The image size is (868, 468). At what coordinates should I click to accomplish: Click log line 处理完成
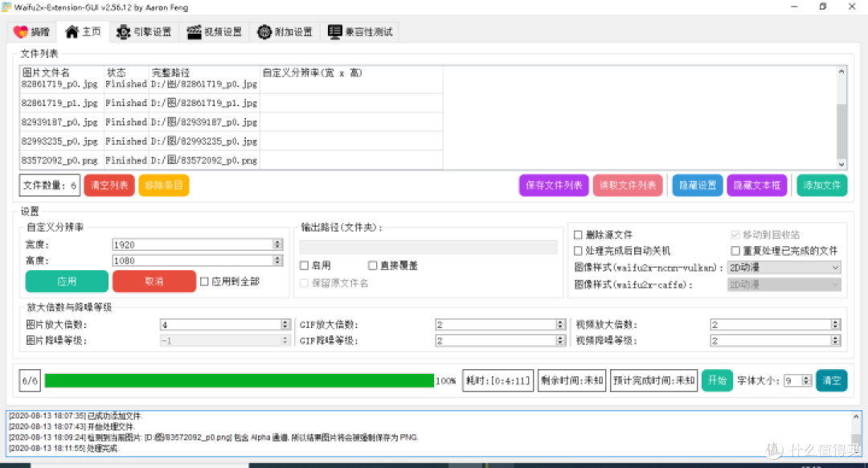63,449
